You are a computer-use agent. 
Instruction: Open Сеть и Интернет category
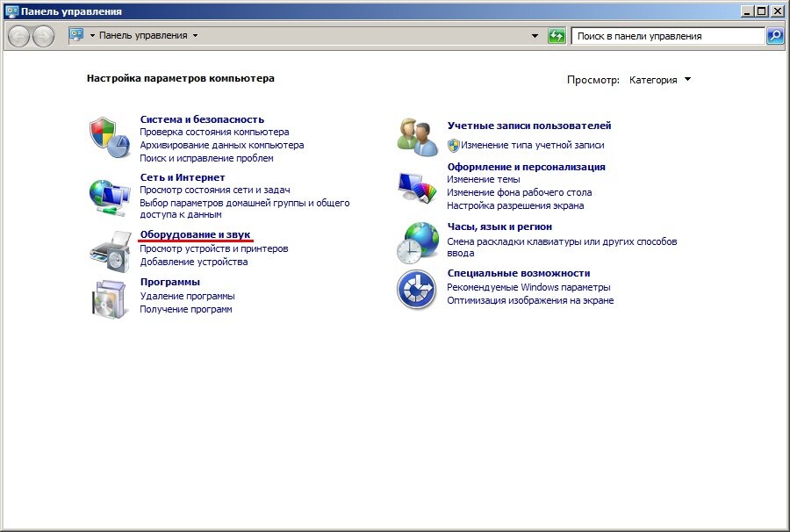pyautogui.click(x=183, y=177)
